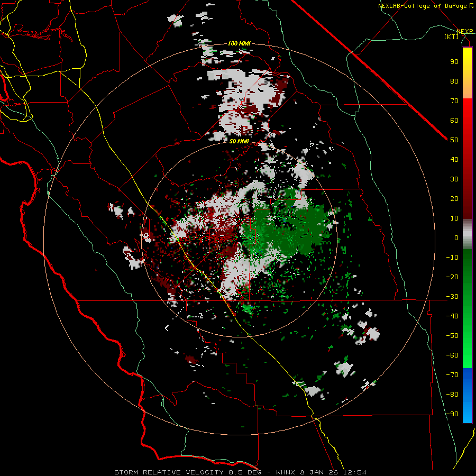
Task: Click the -40 value on velocity scale
Action: pyautogui.click(x=452, y=316)
